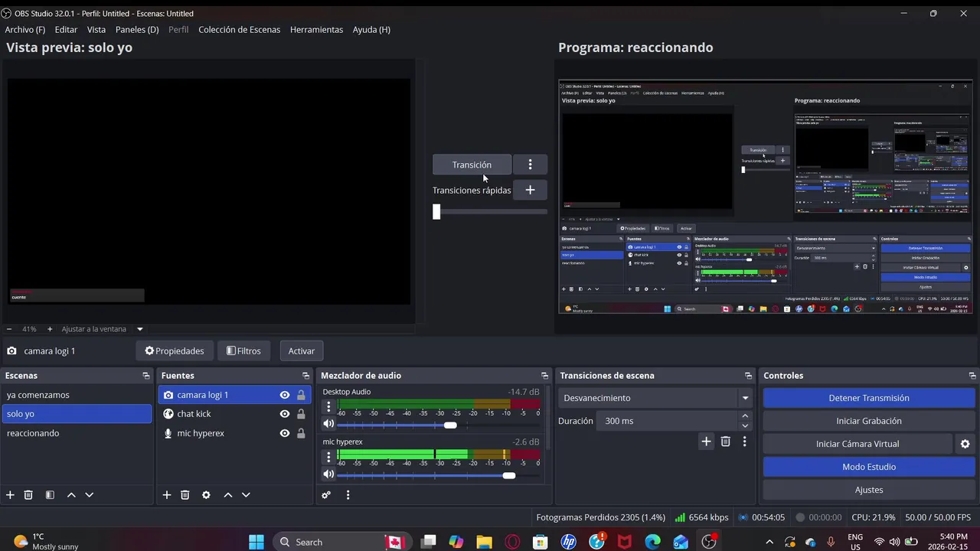This screenshot has width=980, height=551.
Task: Open Colección de Escenas menu
Action: pos(240,29)
